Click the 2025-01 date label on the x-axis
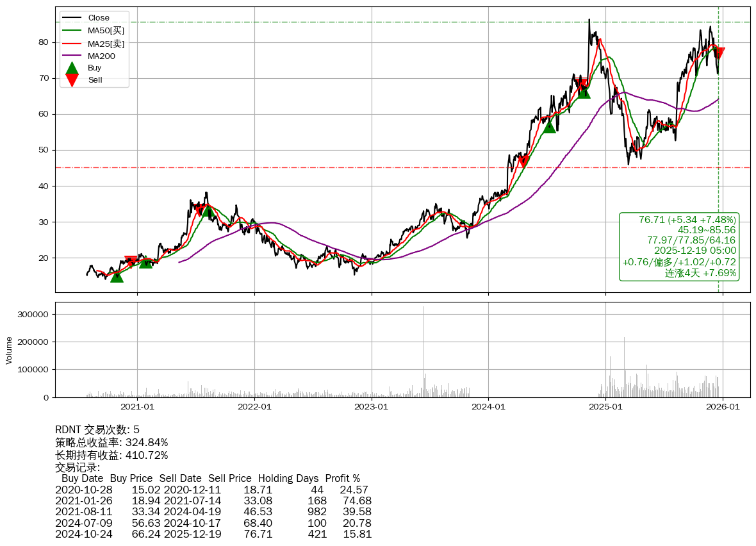Screen dimensions: 756x546 click(x=606, y=406)
